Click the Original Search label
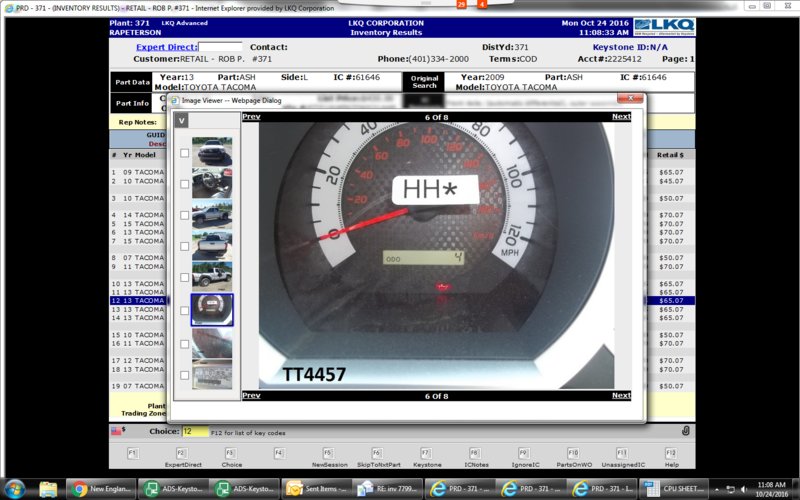This screenshot has height=500, width=800. [x=424, y=82]
